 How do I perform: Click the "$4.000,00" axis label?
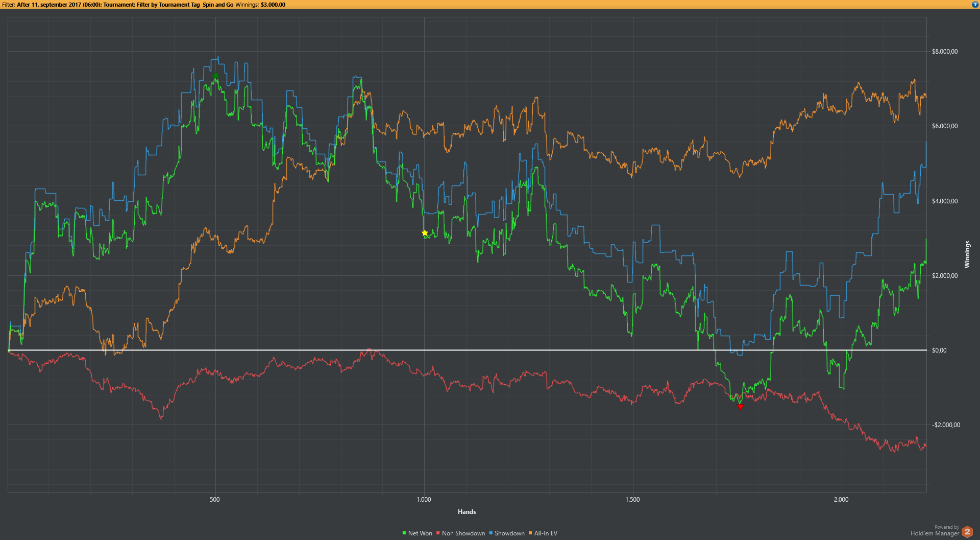point(945,201)
